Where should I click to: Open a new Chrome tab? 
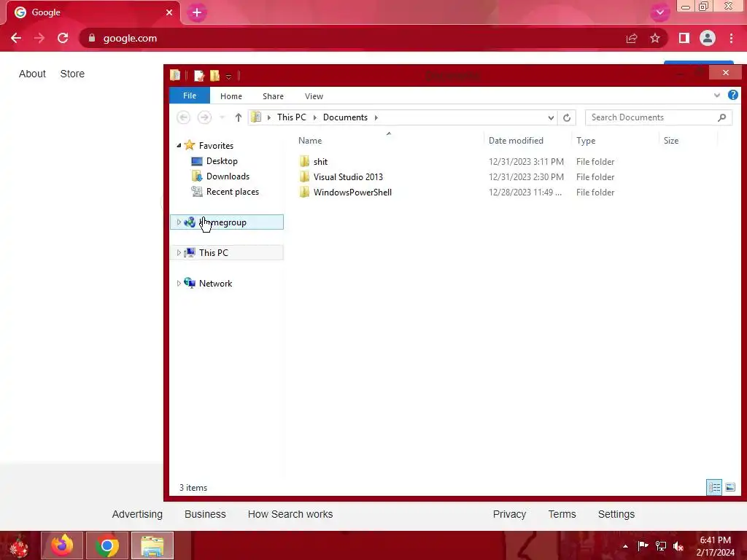pos(197,13)
